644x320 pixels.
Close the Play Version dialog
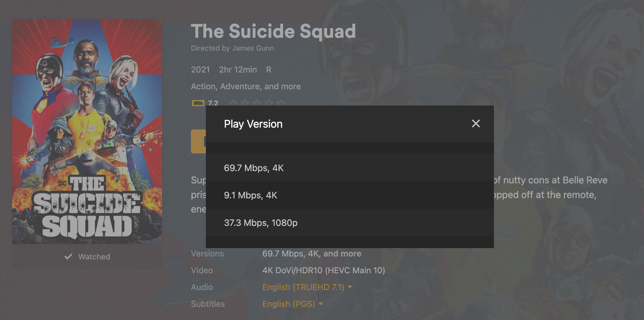click(476, 123)
